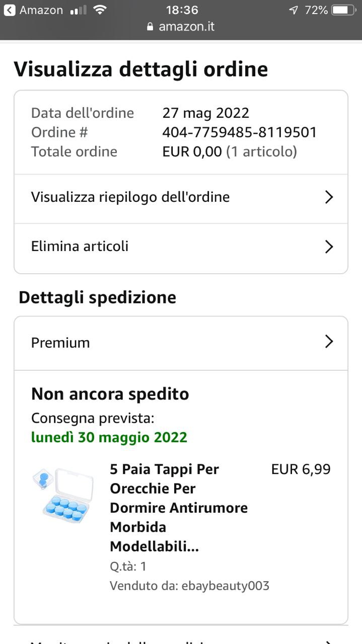Open the Premium shipping option row

60,343
